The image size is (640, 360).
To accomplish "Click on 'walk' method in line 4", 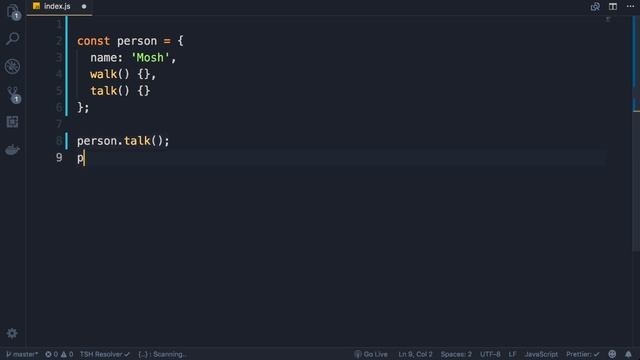I will pos(103,74).
